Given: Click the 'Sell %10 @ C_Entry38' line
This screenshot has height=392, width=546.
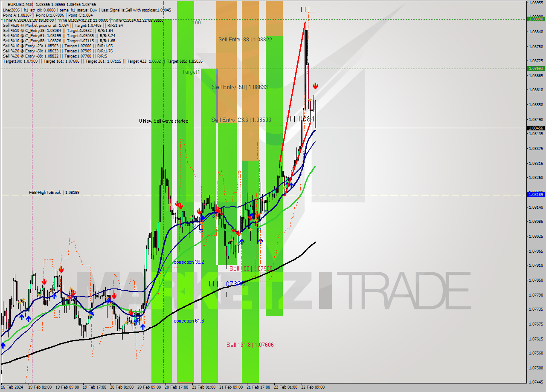Looking at the screenshot, I should click(58, 30).
